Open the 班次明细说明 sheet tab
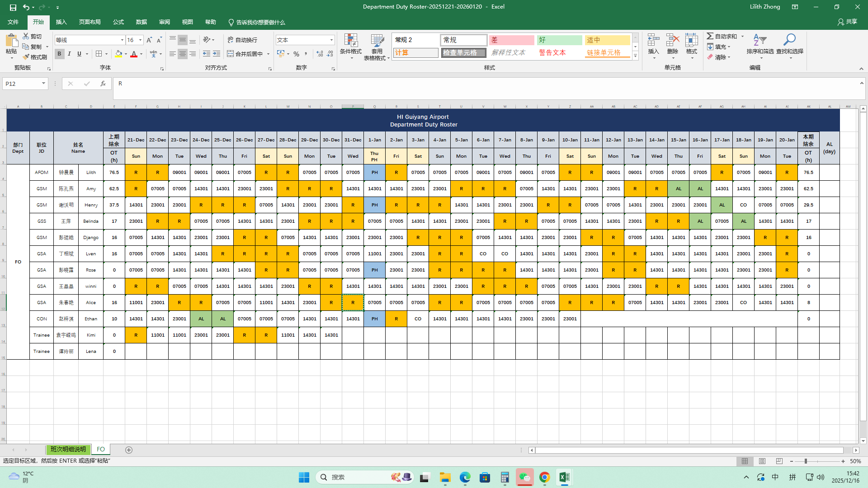Viewport: 868px width, 488px height. click(68, 450)
